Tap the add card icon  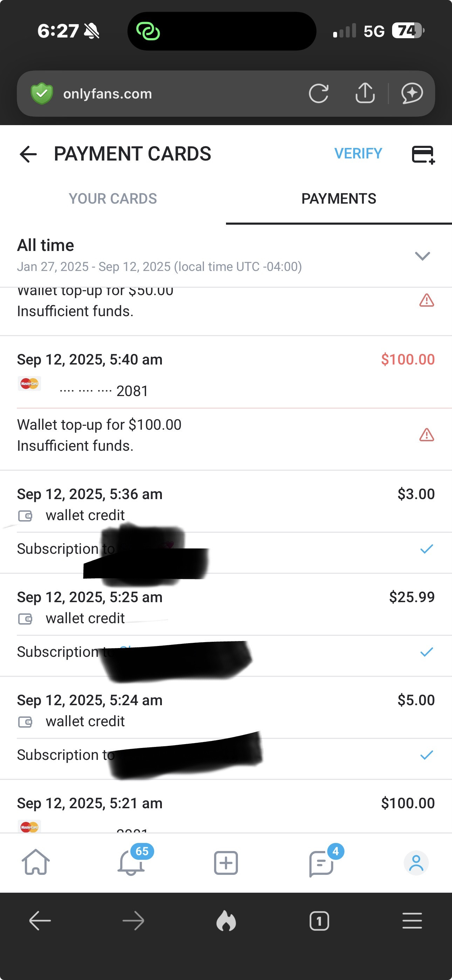[423, 155]
